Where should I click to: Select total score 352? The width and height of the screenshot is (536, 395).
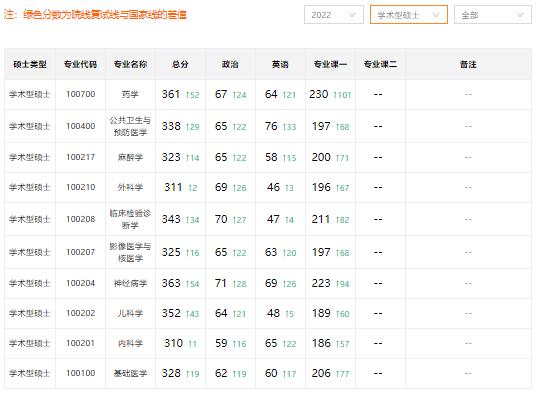pos(171,313)
